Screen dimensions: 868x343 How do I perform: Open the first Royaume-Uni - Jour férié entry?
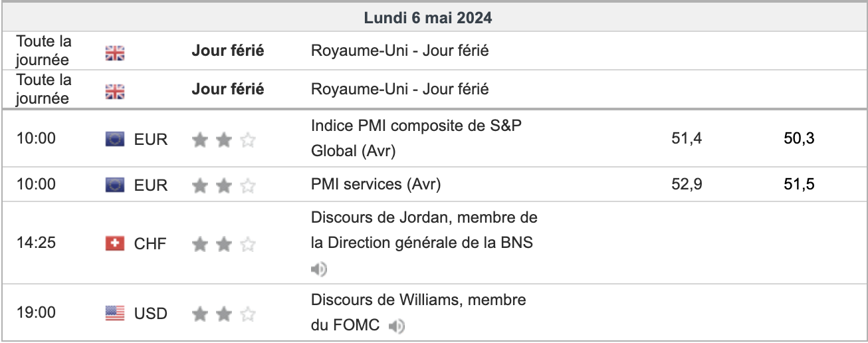click(x=399, y=51)
